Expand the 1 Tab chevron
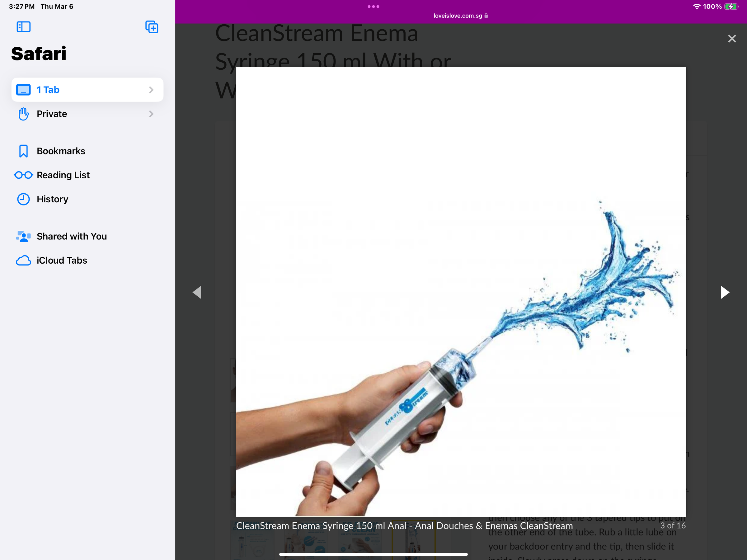The width and height of the screenshot is (747, 560). tap(151, 90)
